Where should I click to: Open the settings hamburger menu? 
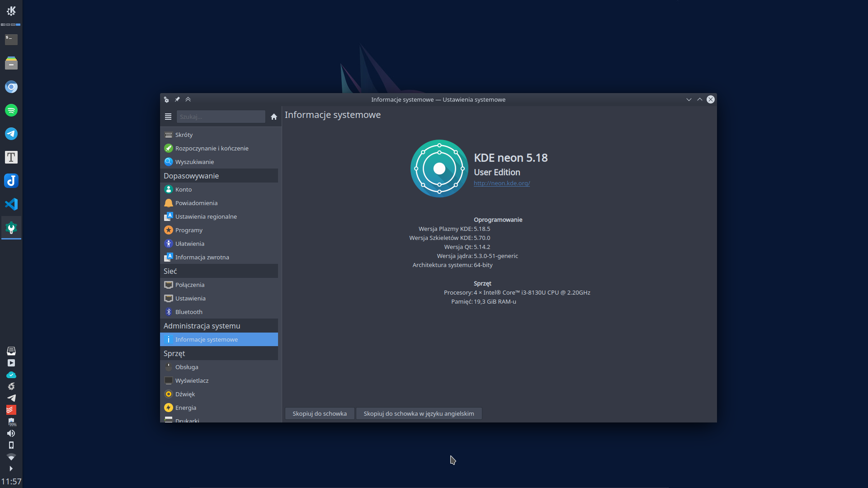tap(168, 117)
